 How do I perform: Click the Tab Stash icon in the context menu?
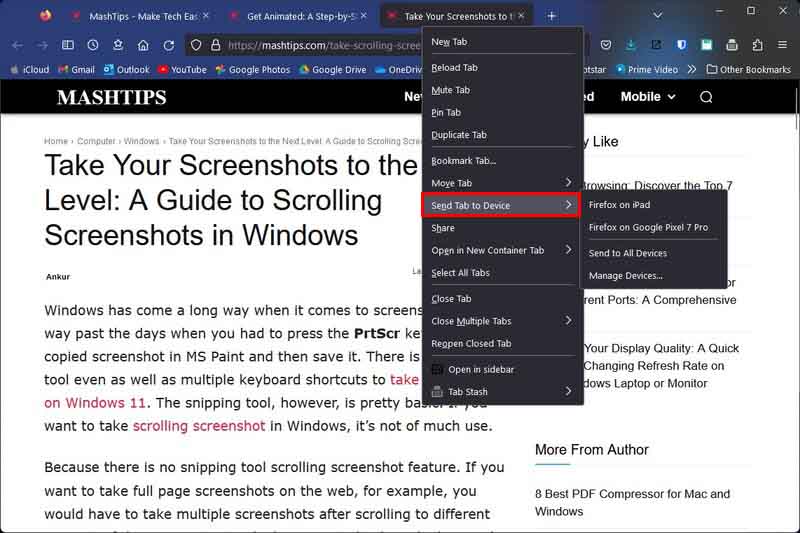click(x=437, y=392)
